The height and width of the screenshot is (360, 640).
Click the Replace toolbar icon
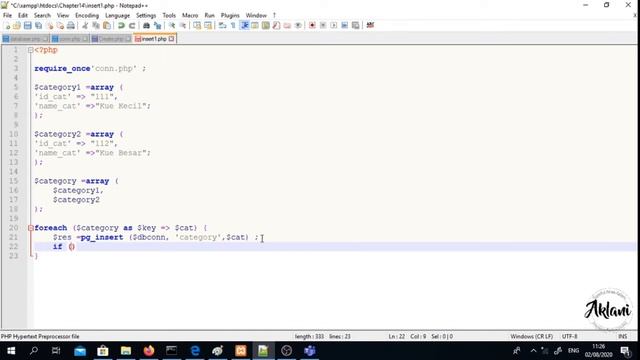[157, 26]
